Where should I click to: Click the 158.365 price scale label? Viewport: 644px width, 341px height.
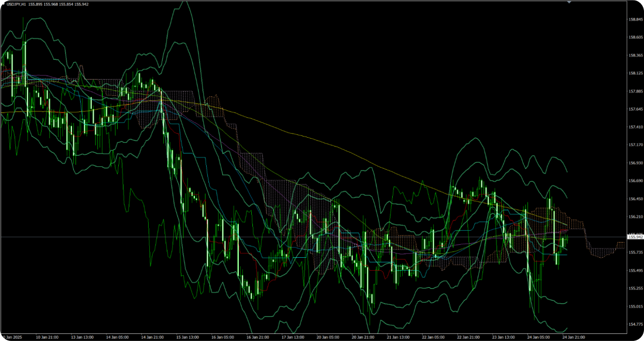(x=635, y=56)
